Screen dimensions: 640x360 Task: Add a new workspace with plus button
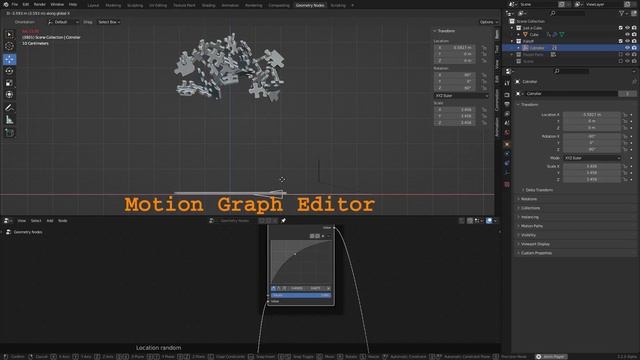[353, 5]
